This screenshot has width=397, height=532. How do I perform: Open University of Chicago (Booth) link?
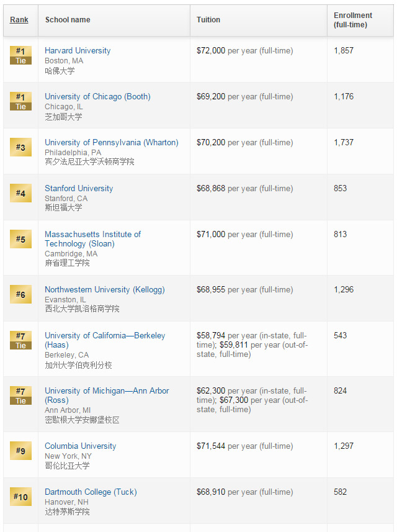click(97, 96)
